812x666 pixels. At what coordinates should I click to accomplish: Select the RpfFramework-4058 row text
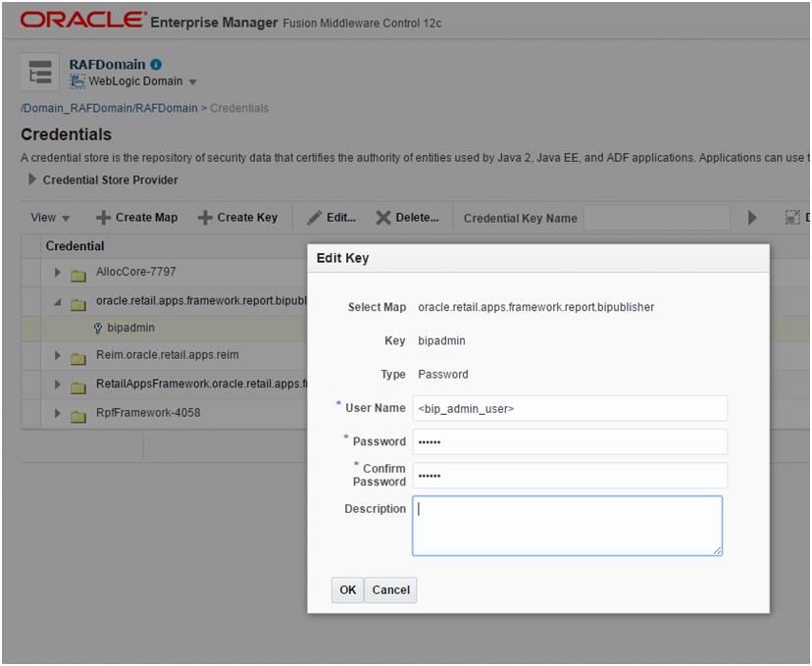coord(148,413)
